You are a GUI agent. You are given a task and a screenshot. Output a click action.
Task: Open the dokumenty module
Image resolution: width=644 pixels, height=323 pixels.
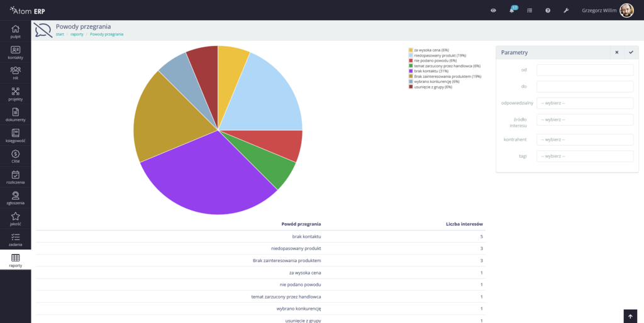click(15, 114)
